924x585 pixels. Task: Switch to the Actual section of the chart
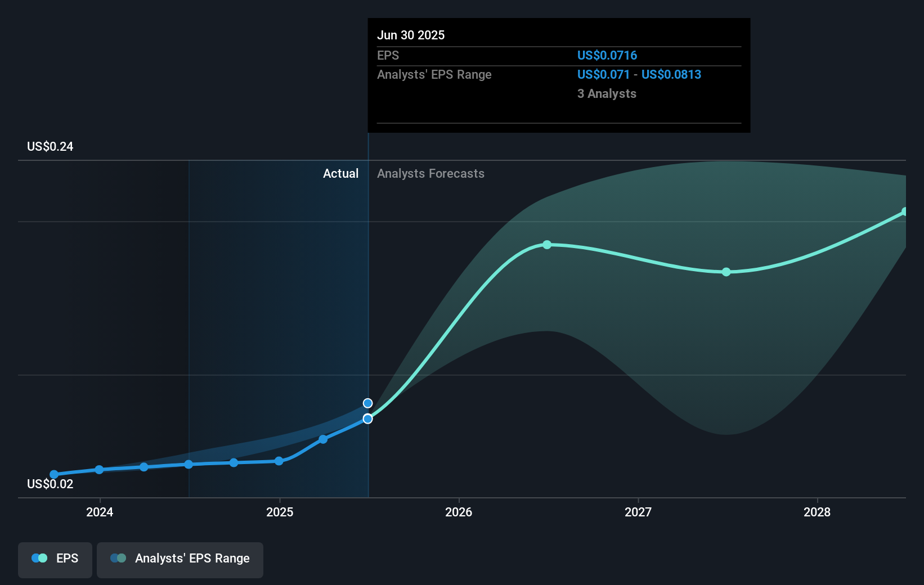point(340,173)
